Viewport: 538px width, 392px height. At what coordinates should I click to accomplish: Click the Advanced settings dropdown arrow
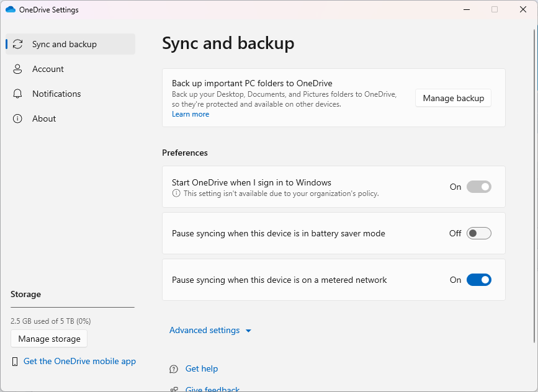click(248, 331)
